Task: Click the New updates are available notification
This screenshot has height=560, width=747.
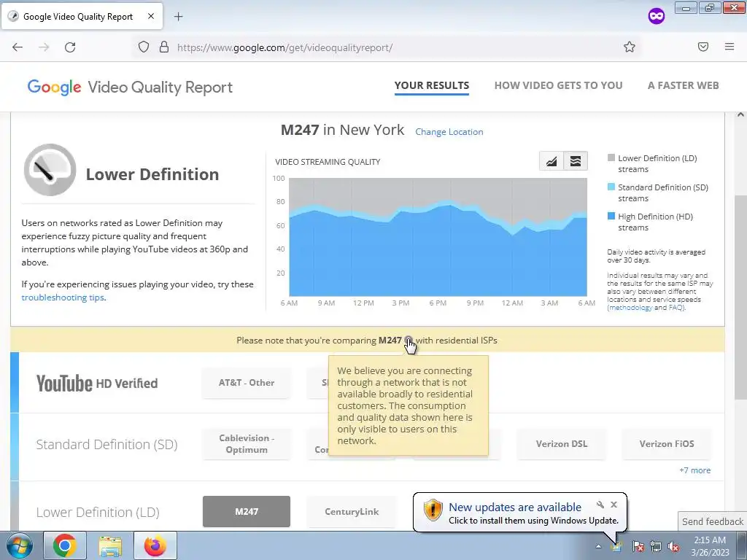Action: click(x=515, y=507)
